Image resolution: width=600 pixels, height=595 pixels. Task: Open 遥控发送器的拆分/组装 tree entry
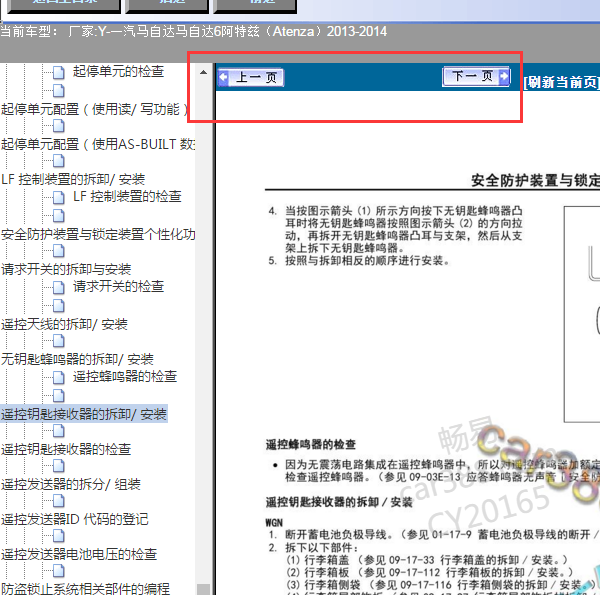coord(71,484)
